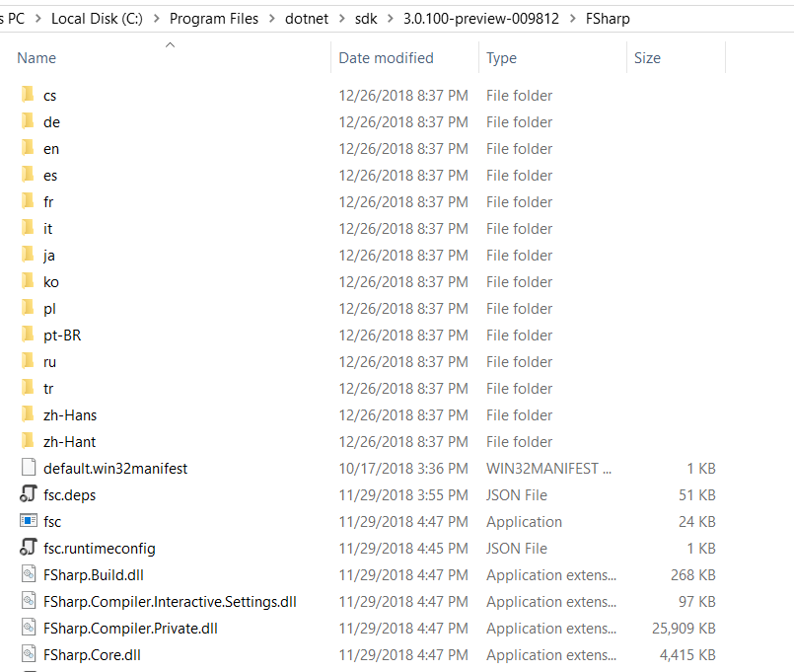This screenshot has width=794, height=672.
Task: Expand chevron after PC breadcrumb
Action: pyautogui.click(x=38, y=19)
